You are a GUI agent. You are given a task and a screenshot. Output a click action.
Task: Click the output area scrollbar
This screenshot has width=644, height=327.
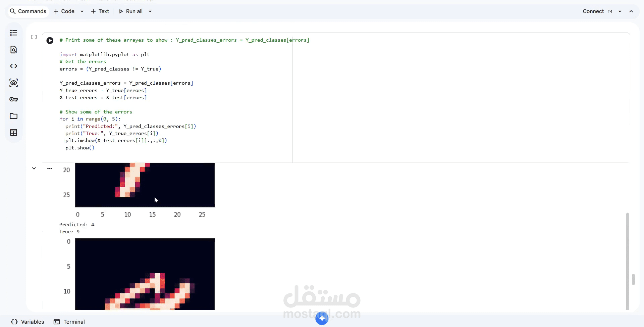628,261
